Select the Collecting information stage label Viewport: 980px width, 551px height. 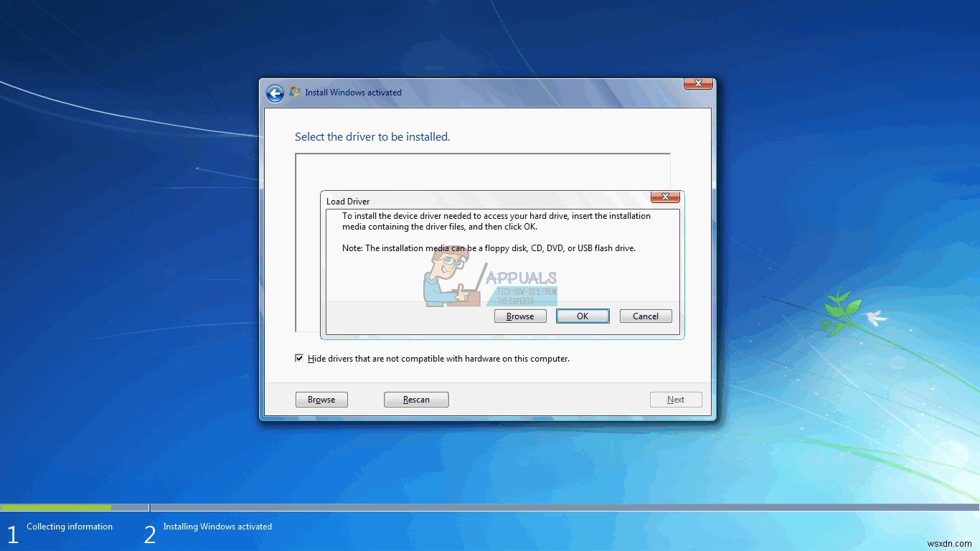pyautogui.click(x=69, y=526)
